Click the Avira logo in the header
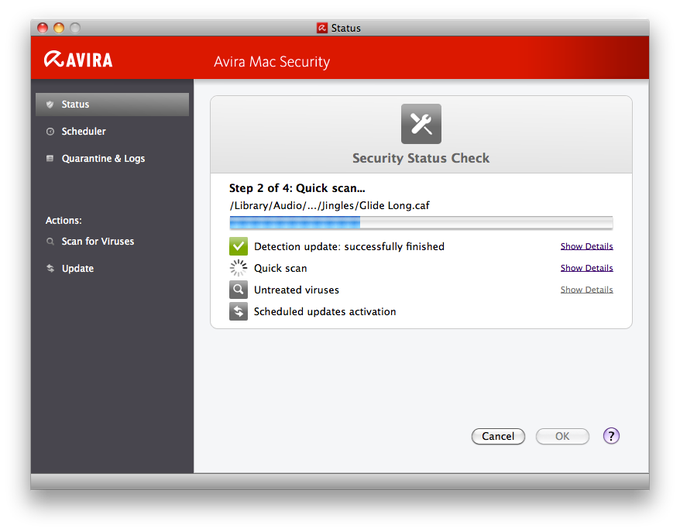680x532 pixels. [78, 59]
